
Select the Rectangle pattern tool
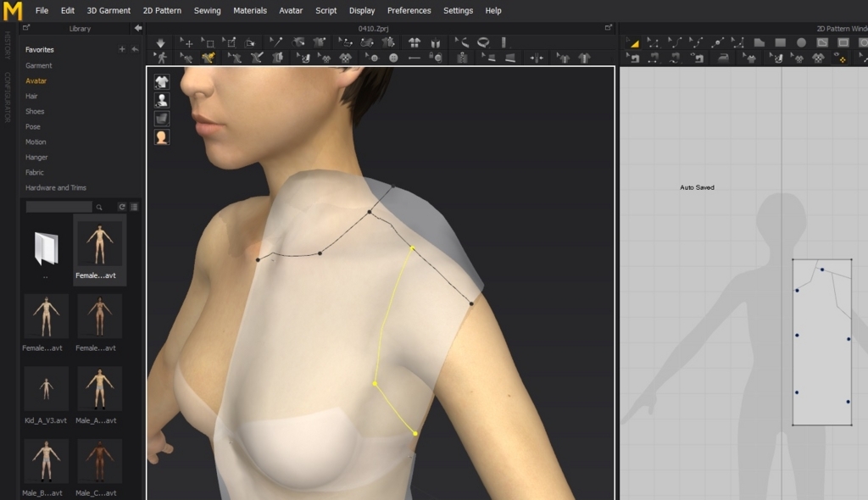pyautogui.click(x=781, y=42)
